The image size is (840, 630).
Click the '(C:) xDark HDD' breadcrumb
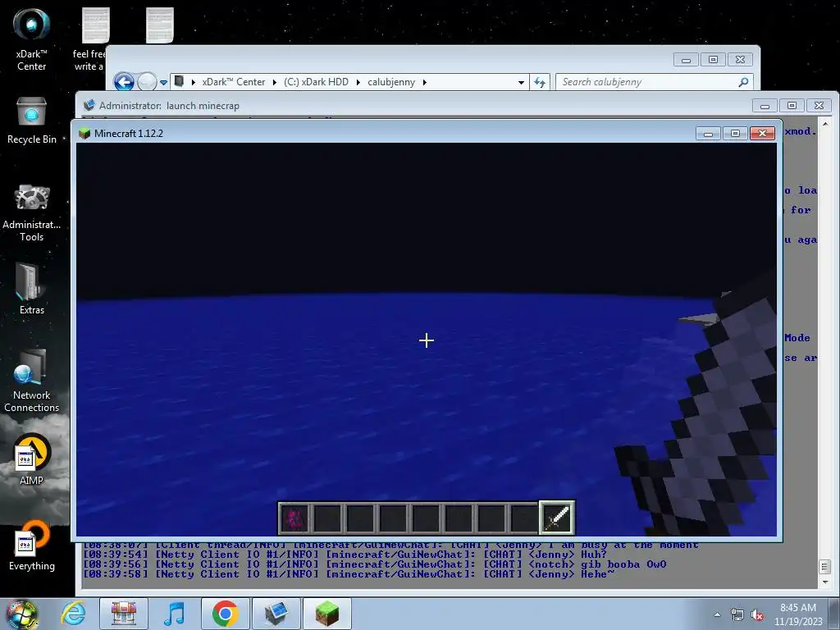(x=316, y=82)
